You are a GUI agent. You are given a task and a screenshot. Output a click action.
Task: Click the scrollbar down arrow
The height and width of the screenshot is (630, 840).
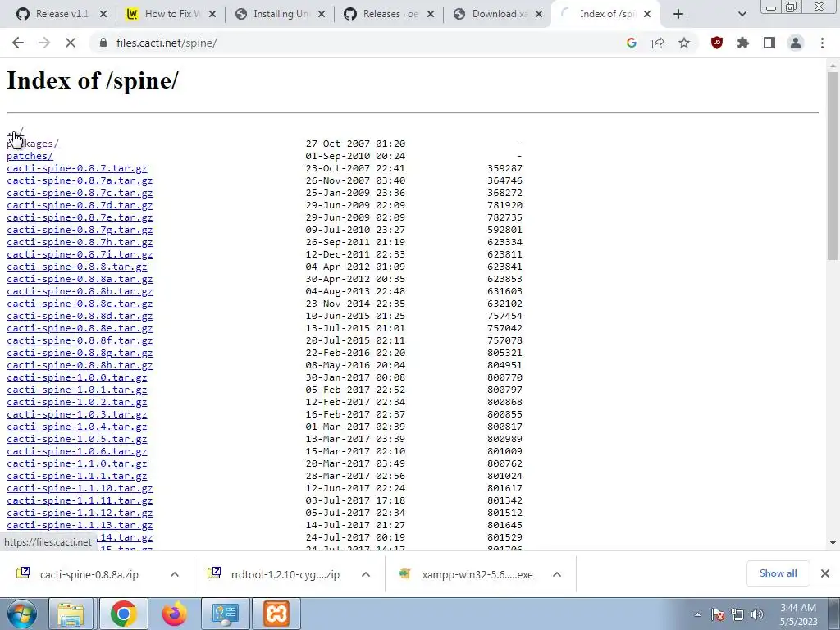click(833, 543)
